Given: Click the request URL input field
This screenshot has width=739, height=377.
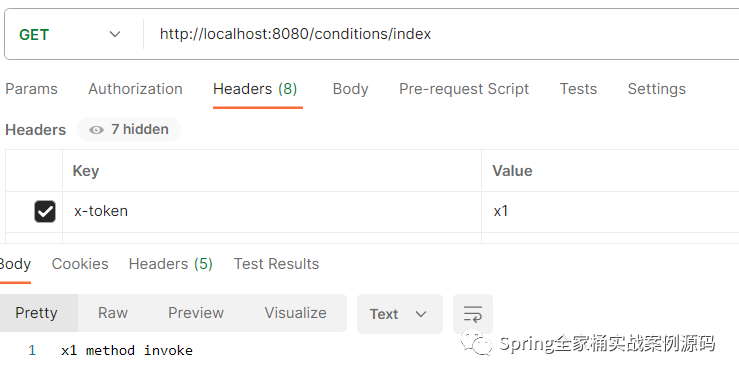Looking at the screenshot, I should coord(443,34).
